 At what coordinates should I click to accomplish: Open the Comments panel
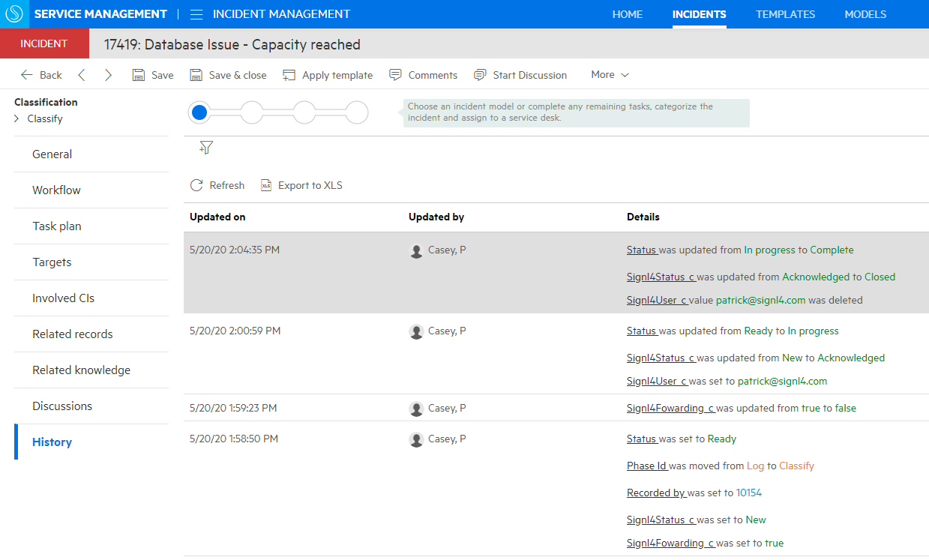pos(424,75)
